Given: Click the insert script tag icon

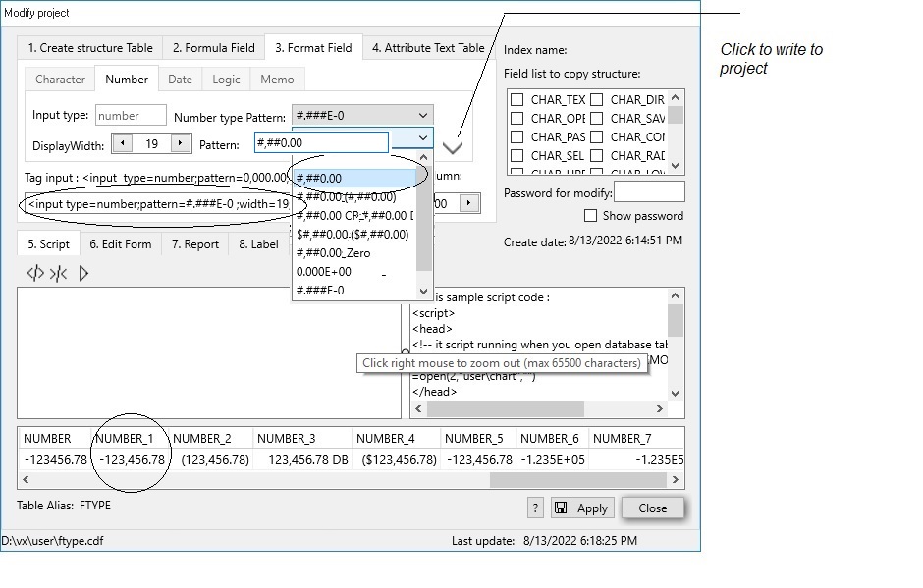Looking at the screenshot, I should (35, 274).
